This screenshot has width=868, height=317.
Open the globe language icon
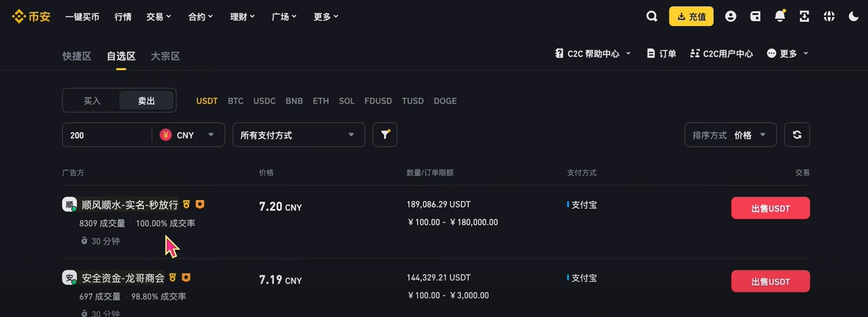click(829, 17)
